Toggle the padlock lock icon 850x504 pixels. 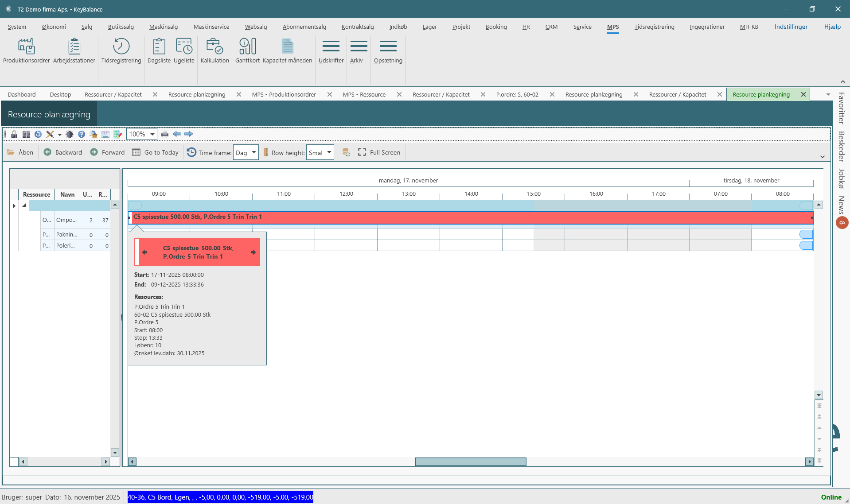(x=14, y=134)
